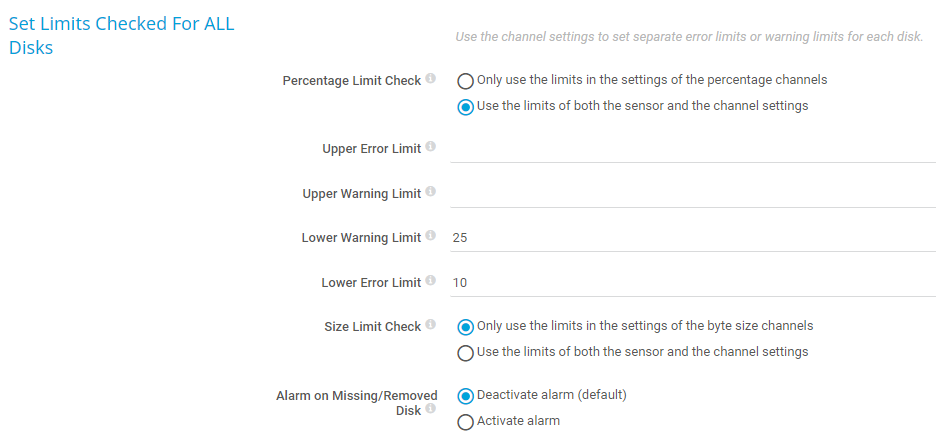Click the Percentage Limit Check label
This screenshot has height=439, width=936.
[351, 81]
